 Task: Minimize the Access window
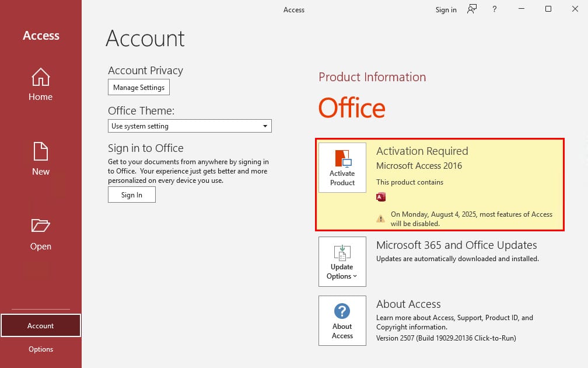[521, 9]
